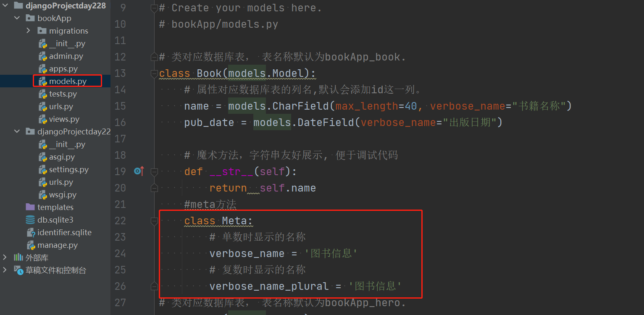Open asgi.py in project tree
644x315 pixels.
point(62,157)
